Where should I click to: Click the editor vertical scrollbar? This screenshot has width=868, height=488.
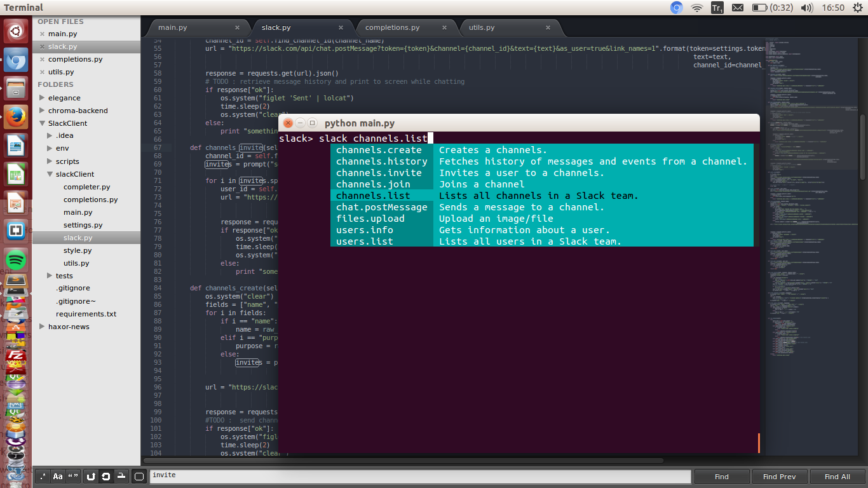(x=863, y=146)
